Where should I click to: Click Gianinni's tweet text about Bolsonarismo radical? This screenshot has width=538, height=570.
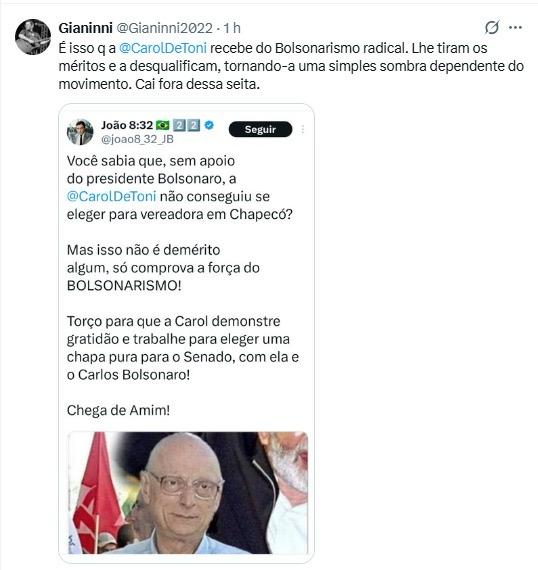tap(291, 66)
